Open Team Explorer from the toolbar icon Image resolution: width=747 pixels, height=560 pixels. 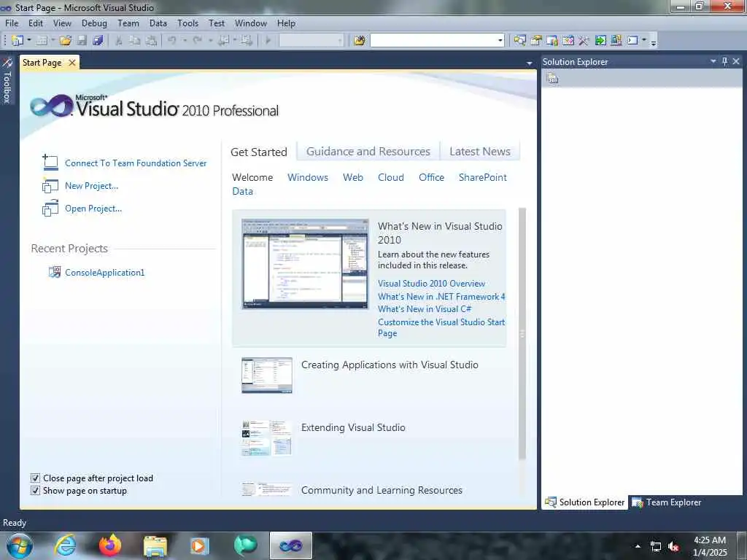pos(552,41)
